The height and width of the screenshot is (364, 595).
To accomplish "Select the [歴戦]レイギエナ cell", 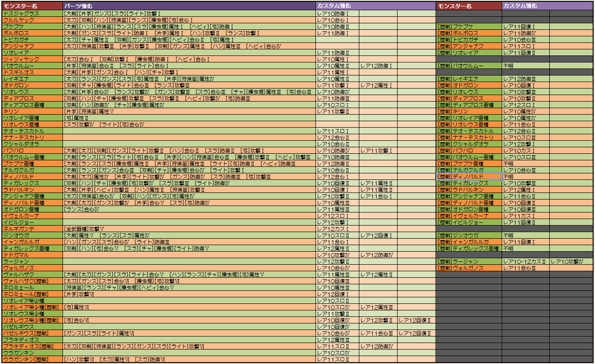I will tap(469, 79).
